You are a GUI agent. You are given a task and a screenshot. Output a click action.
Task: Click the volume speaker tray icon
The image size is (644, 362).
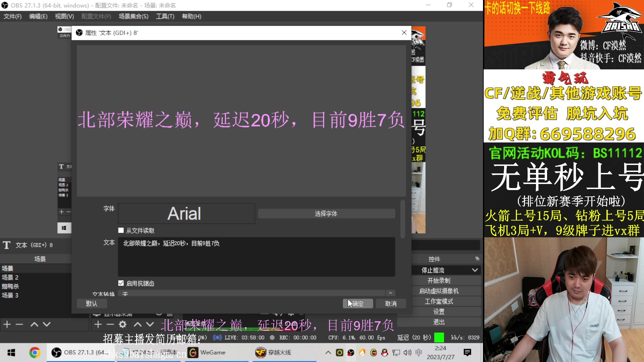[408, 353]
